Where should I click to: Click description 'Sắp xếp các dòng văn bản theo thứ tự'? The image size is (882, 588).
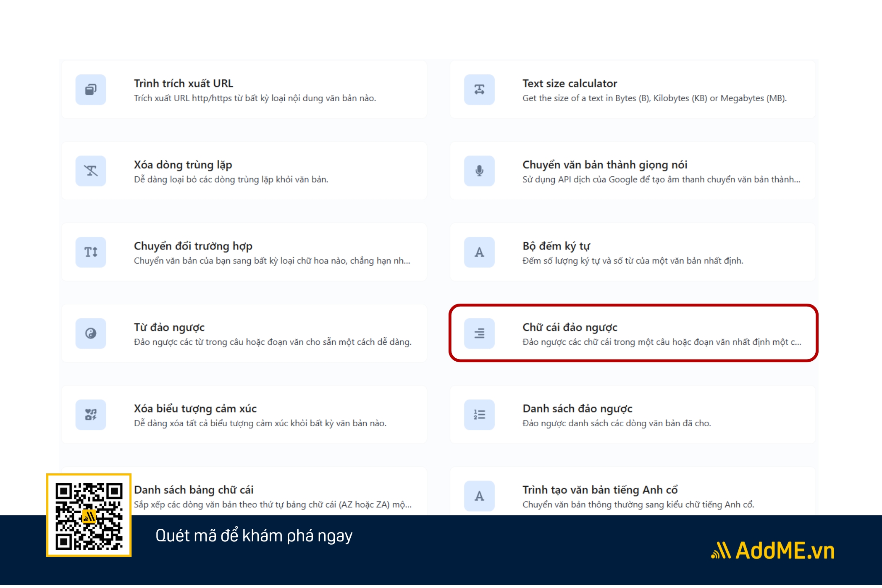click(273, 504)
